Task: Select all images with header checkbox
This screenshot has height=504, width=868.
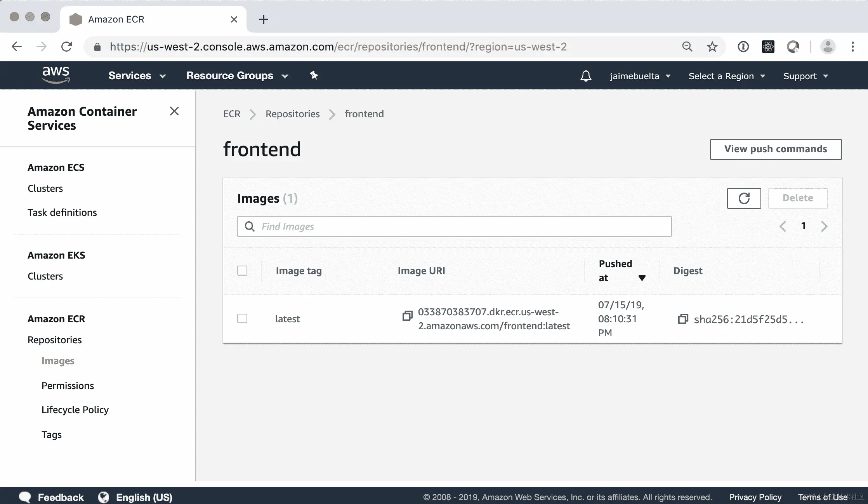Action: (242, 271)
